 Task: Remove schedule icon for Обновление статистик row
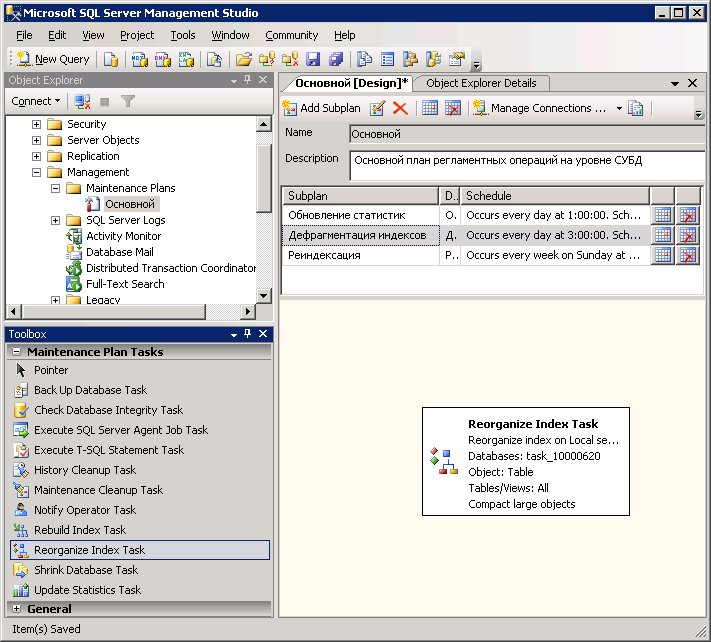pos(687,215)
